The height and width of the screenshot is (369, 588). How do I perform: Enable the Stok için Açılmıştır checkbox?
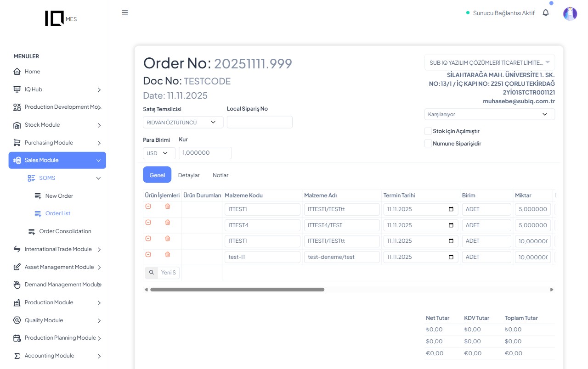click(428, 131)
